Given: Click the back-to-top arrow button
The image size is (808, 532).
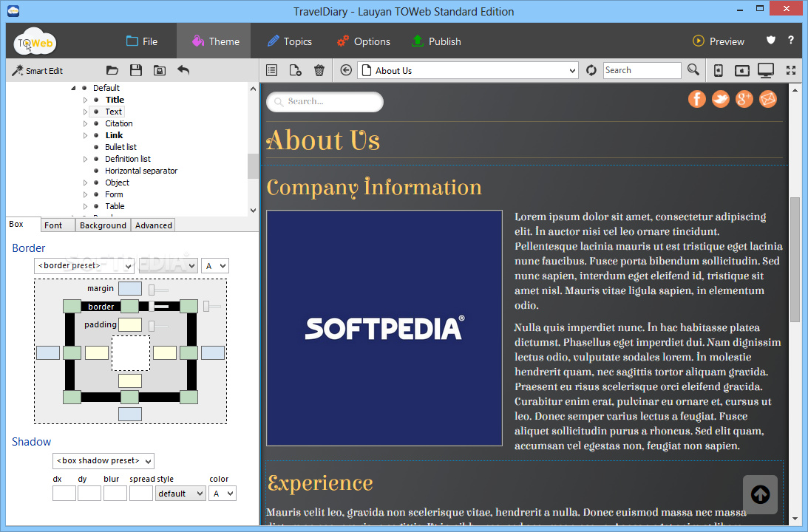Looking at the screenshot, I should tap(760, 494).
